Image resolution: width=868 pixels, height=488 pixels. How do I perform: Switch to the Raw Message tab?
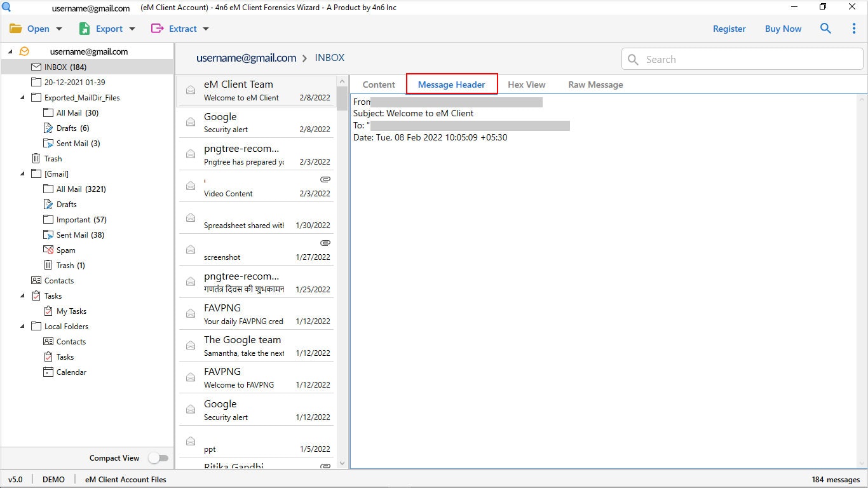click(x=595, y=85)
